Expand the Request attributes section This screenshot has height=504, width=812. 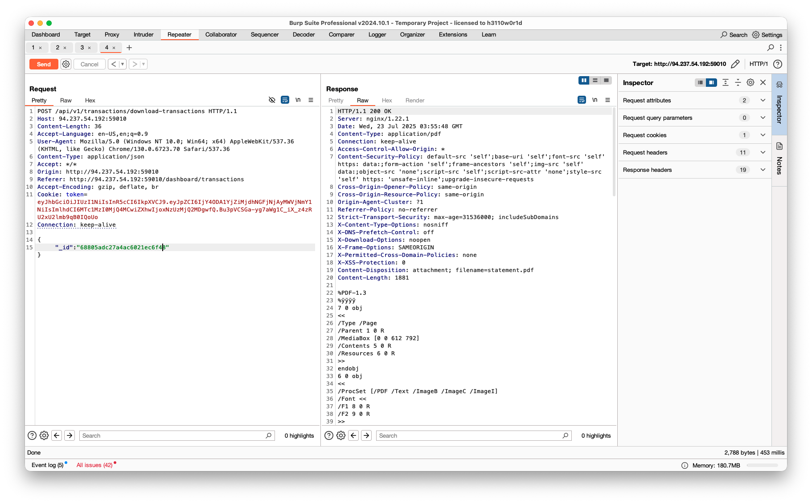[x=763, y=100]
